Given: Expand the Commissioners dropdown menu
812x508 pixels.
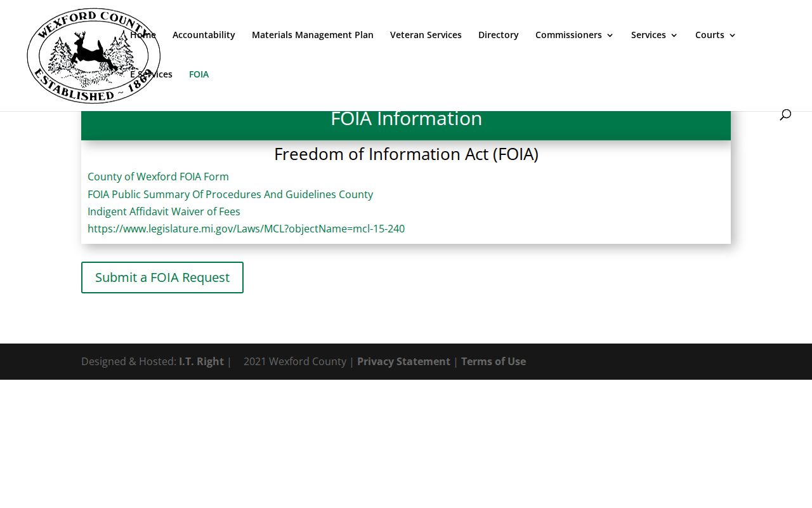Looking at the screenshot, I should [x=575, y=35].
